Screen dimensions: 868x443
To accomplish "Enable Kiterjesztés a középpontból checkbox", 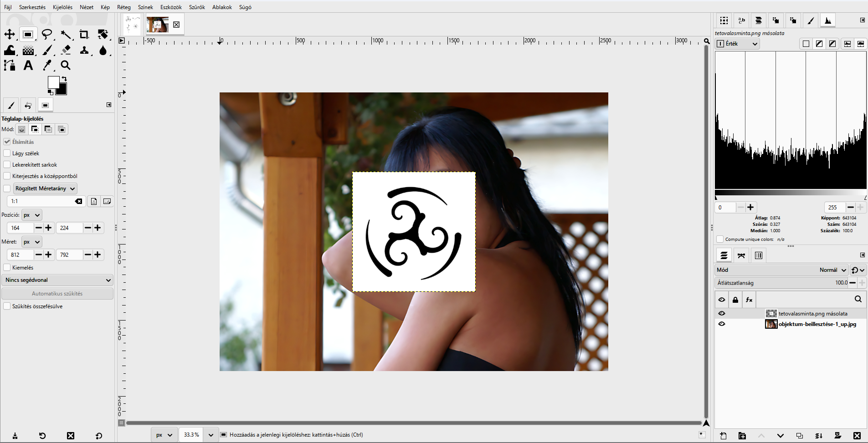I will coord(7,176).
